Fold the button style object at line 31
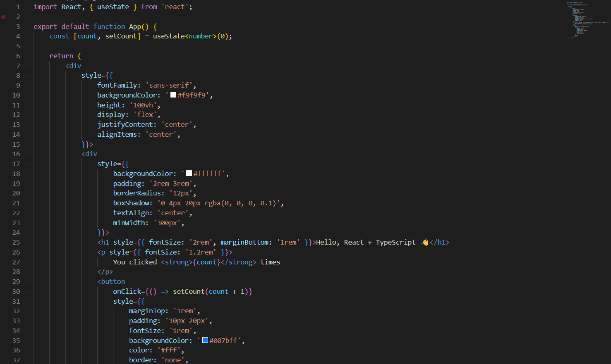Image resolution: width=611 pixels, height=364 pixels. click(x=28, y=302)
